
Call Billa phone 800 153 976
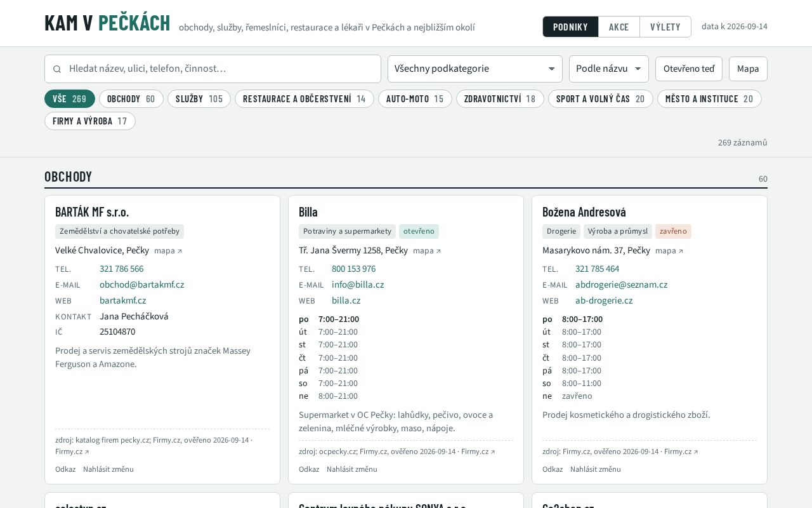pyautogui.click(x=353, y=269)
